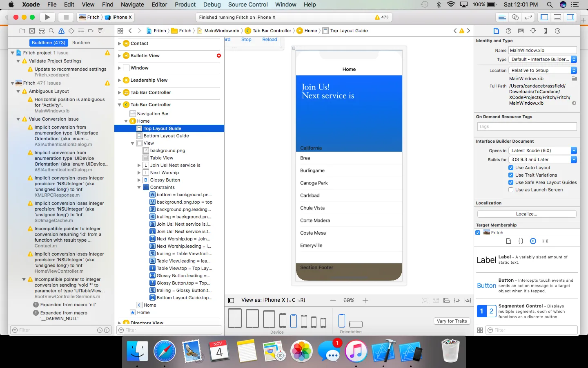Collapse the Value Conversion Issue group
588x368 pixels.
point(18,119)
